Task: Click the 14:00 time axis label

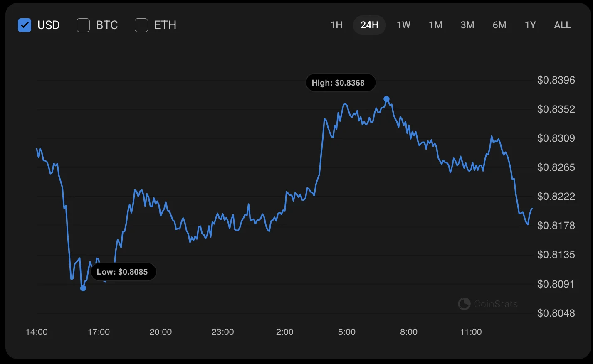Action: point(37,332)
